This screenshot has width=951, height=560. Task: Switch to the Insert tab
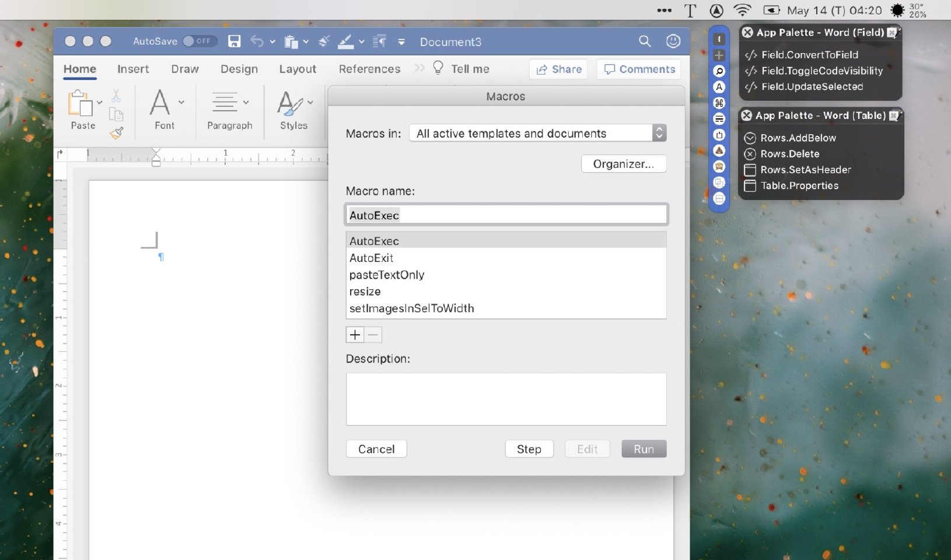(133, 69)
